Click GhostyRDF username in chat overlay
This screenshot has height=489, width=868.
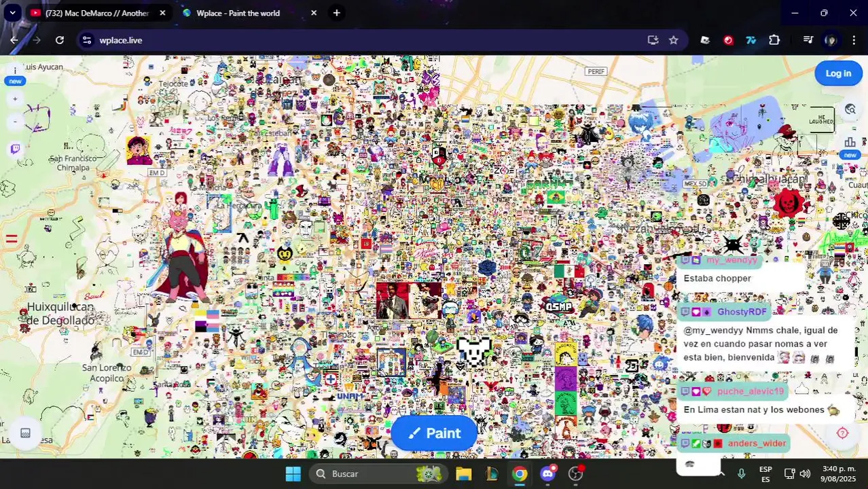pos(742,312)
